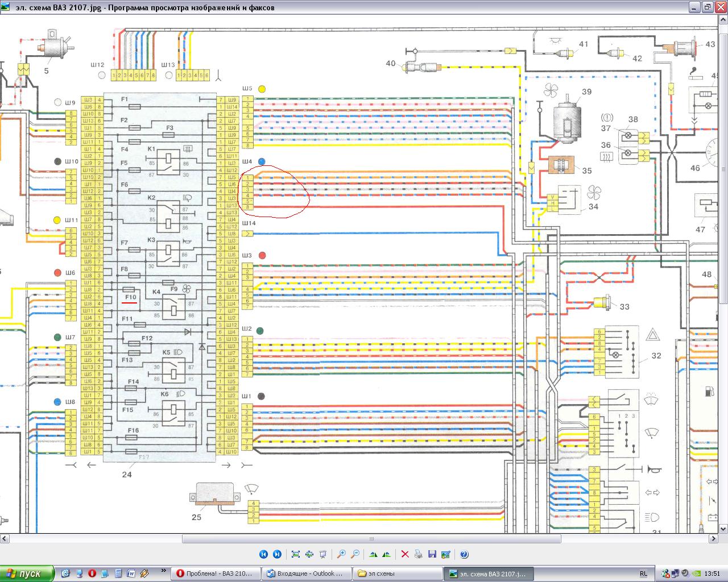Open the image for editing
This screenshot has width=728, height=582.
(446, 554)
